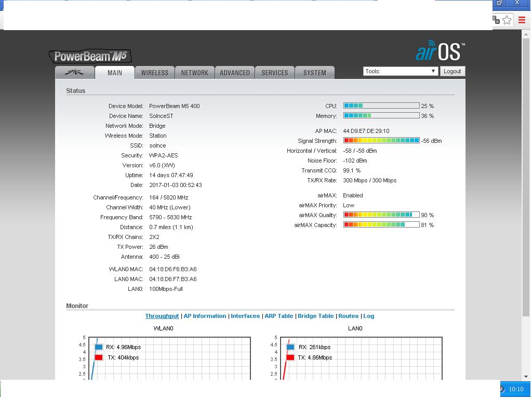The width and height of the screenshot is (532, 399).
Task: Click the security value "WPA2-AES"
Action: tap(164, 155)
